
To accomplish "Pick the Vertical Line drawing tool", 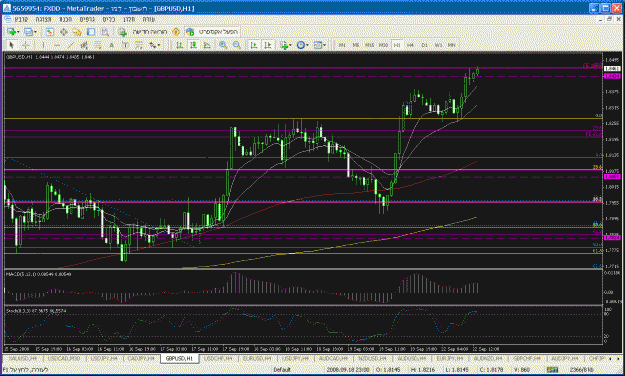I will [43, 45].
